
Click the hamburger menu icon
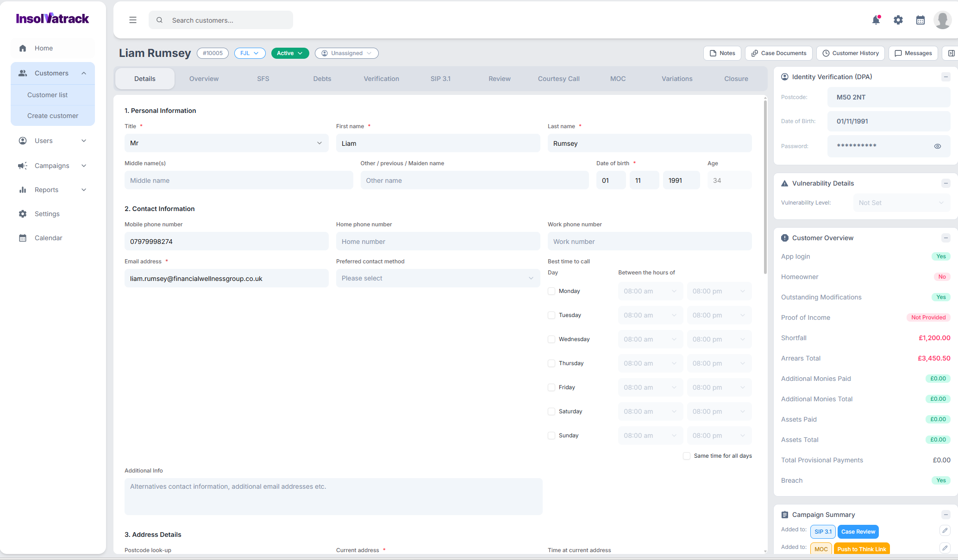(x=133, y=20)
